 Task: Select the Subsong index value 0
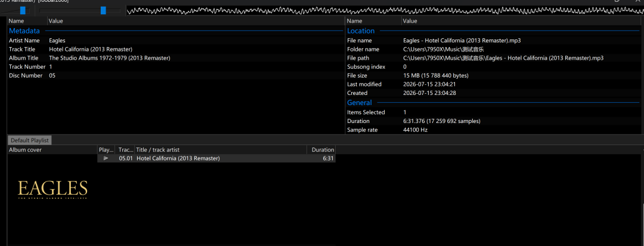[405, 67]
